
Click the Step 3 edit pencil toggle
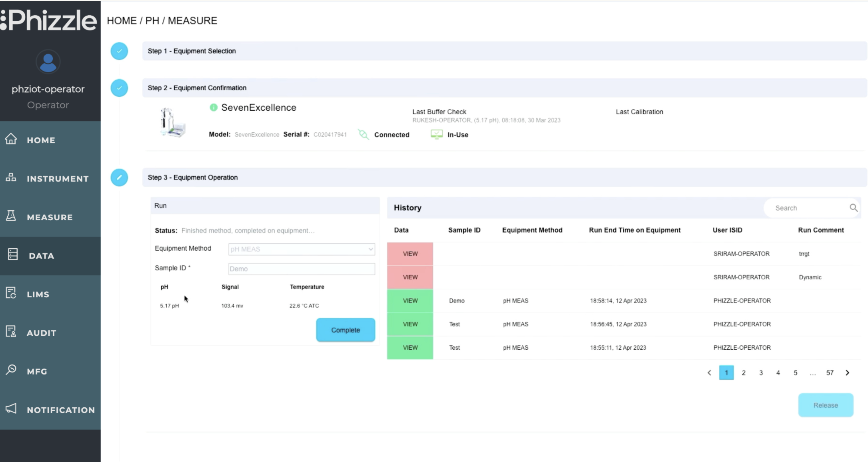[x=119, y=177]
